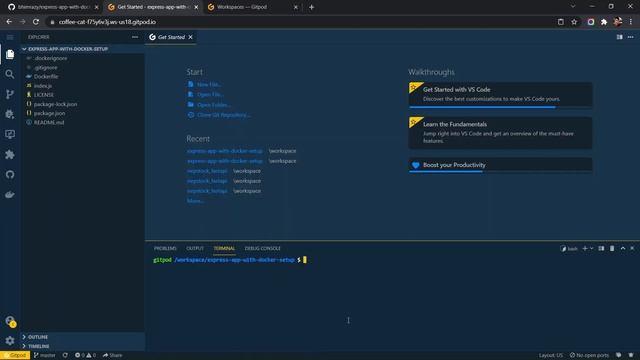
Task: Open a new browser tab
Action: [311, 7]
